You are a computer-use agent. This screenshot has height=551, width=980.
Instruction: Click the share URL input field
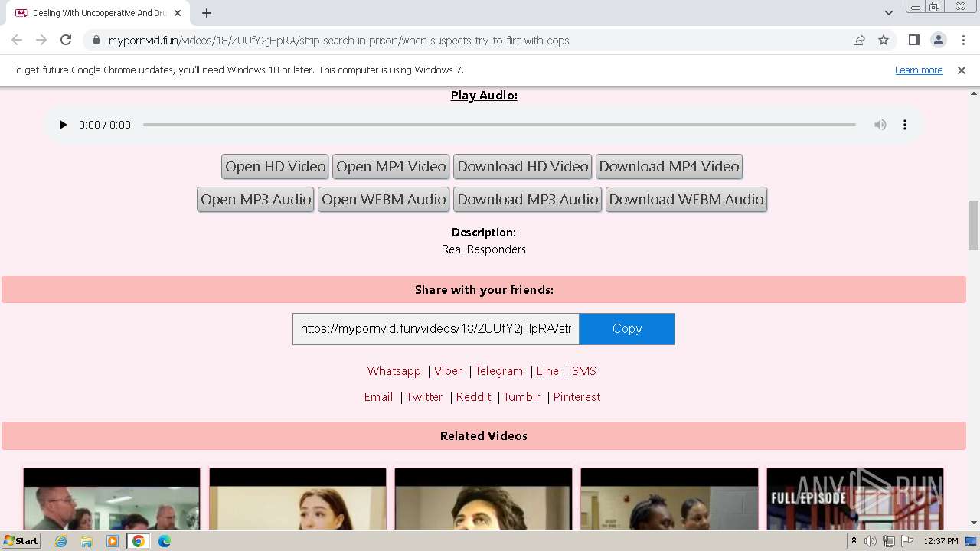[436, 329]
